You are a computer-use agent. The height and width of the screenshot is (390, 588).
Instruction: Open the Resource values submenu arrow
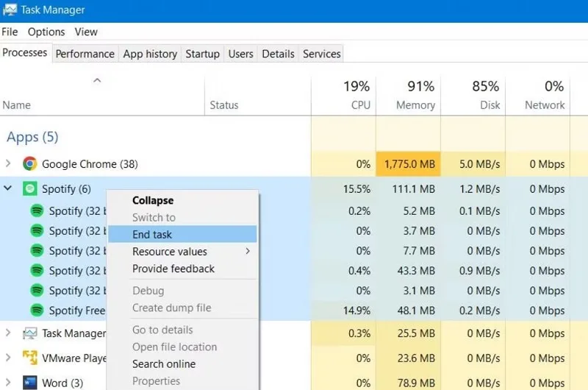tap(248, 251)
